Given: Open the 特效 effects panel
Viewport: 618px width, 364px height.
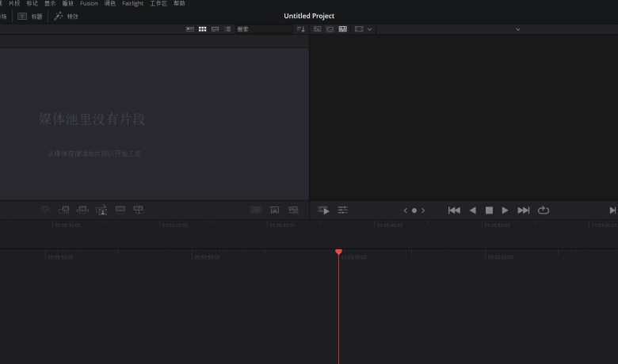Looking at the screenshot, I should (66, 17).
